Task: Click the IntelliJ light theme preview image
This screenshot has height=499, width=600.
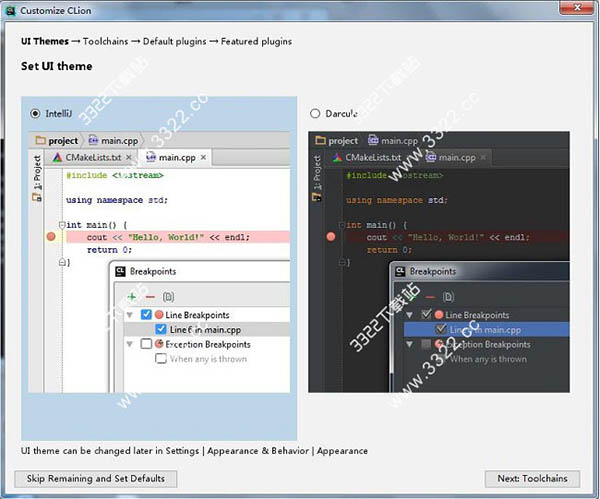Action: coord(159,262)
